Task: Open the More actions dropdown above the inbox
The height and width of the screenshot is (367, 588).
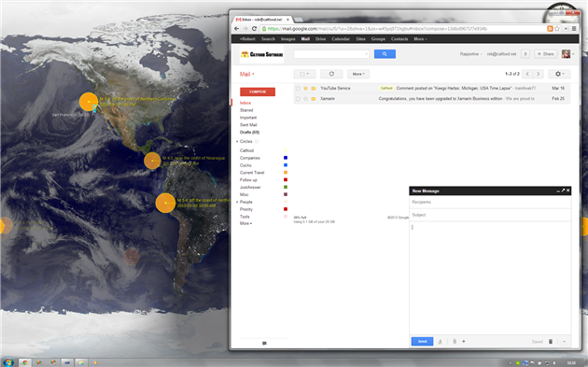Action: pyautogui.click(x=358, y=74)
